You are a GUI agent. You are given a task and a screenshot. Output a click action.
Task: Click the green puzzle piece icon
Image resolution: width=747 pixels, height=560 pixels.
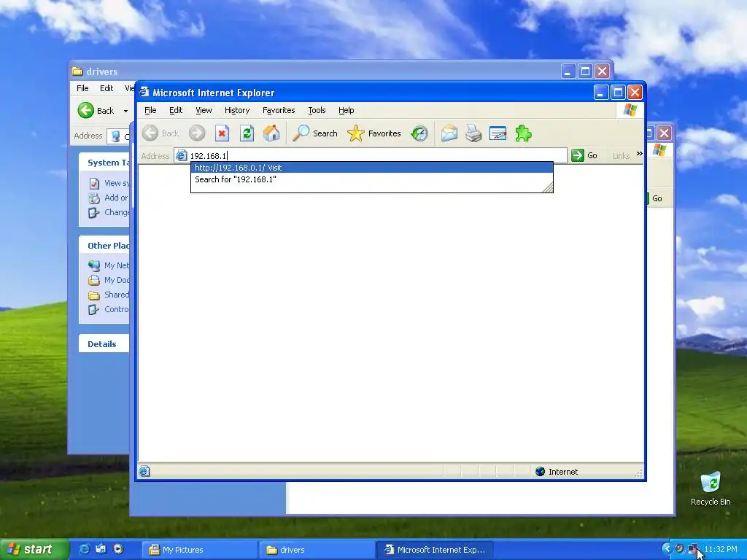[x=523, y=133]
